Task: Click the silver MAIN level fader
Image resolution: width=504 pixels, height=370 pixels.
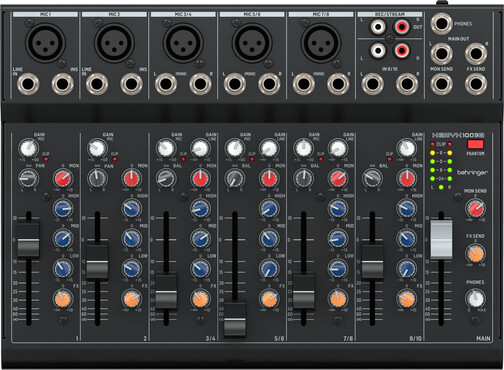Action: pos(441,239)
